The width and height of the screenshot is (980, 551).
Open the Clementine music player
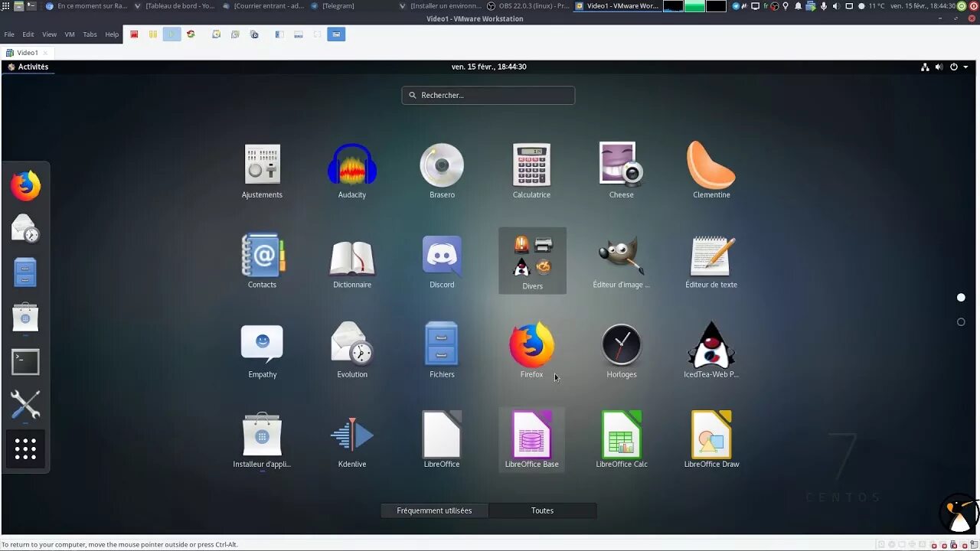[711, 171]
